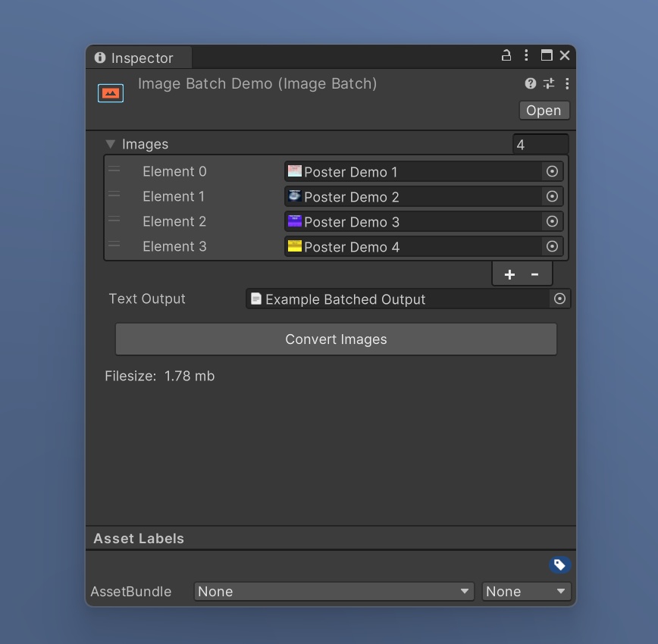Click the Filesize 1.78 mb text

[160, 376]
